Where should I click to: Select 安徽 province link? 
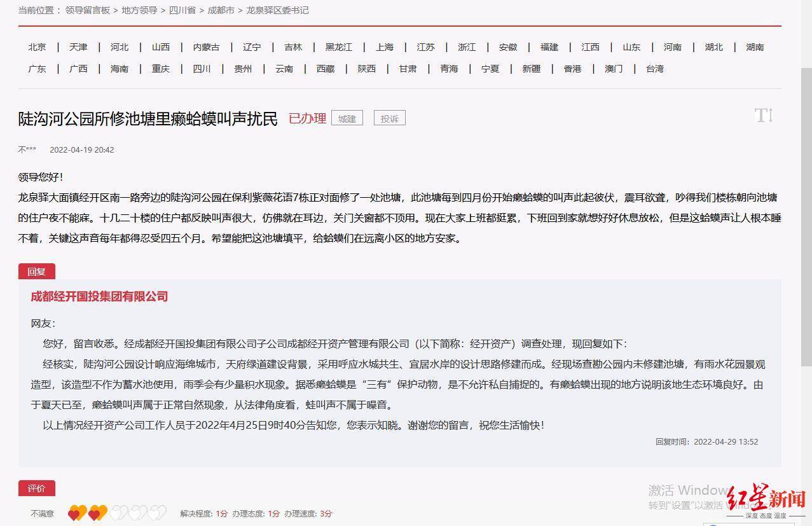pyautogui.click(x=508, y=47)
